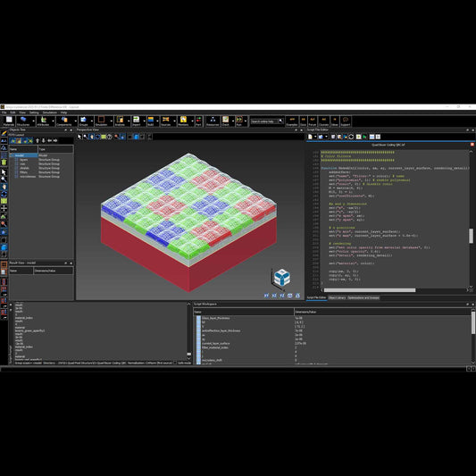Toggle the blue solid rendering mode button

[136, 137]
